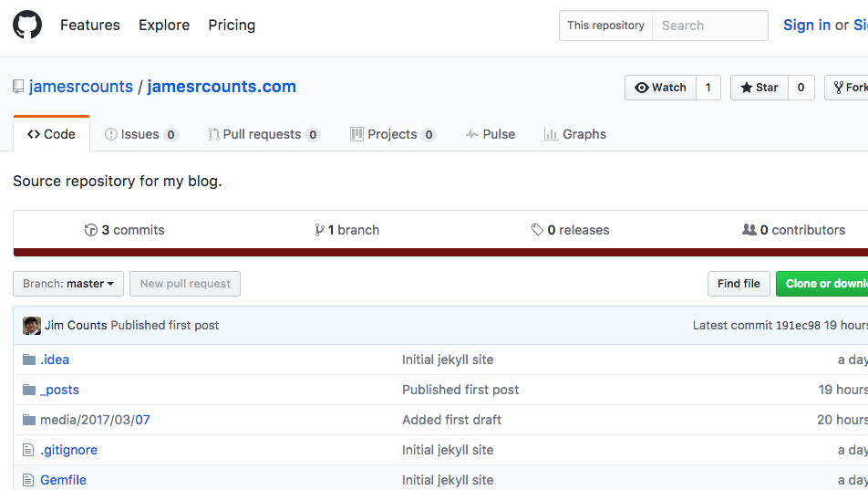The height and width of the screenshot is (490, 868).
Task: Click the stargazers count 0
Action: (x=801, y=88)
